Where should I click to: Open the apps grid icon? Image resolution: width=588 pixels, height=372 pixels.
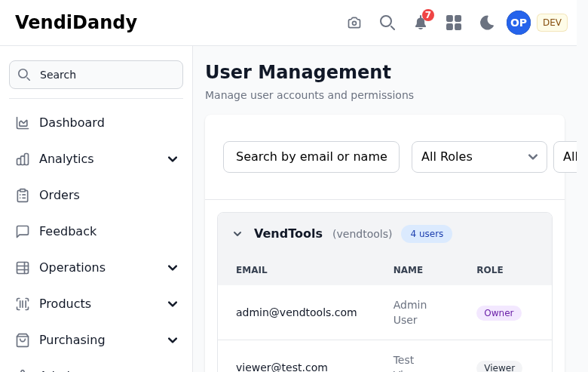[454, 23]
